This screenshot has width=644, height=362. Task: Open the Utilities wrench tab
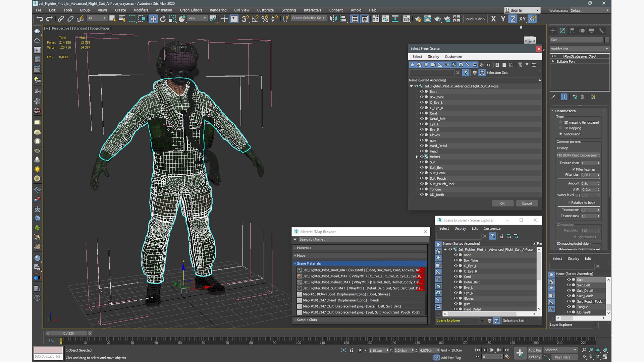point(601,31)
